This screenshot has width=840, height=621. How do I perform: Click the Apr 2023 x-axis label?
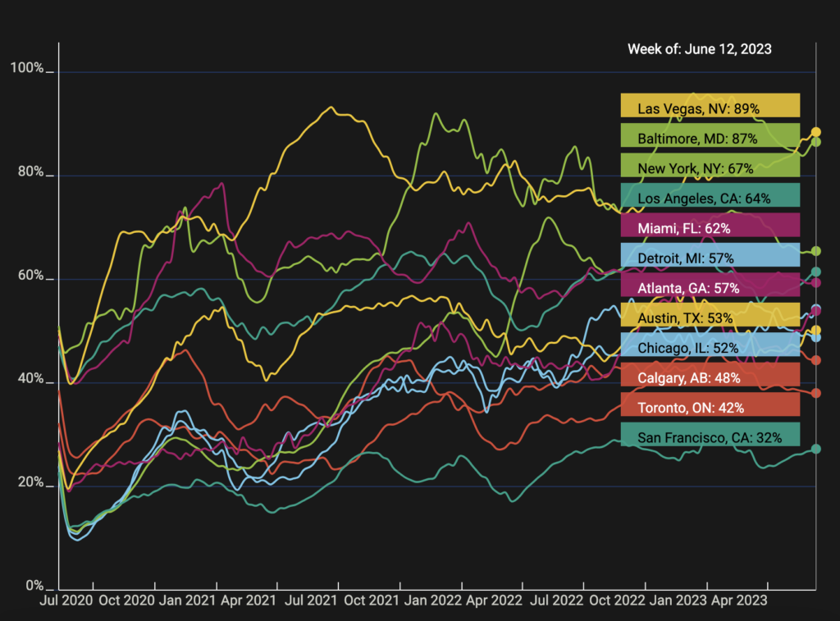(x=740, y=600)
